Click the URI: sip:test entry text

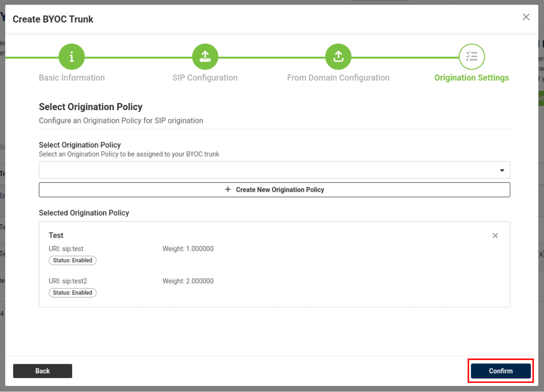(x=66, y=249)
